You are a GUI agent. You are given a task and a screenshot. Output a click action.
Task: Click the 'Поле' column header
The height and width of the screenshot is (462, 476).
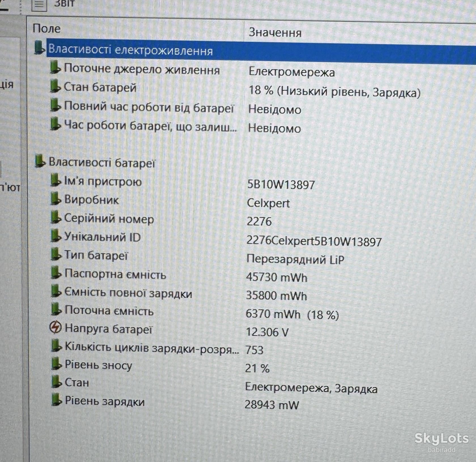(46, 28)
